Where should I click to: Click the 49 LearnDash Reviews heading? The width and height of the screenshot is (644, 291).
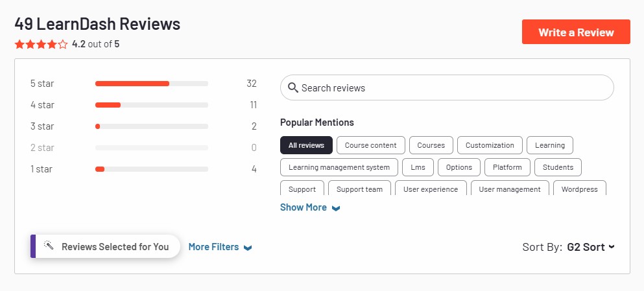(97, 24)
